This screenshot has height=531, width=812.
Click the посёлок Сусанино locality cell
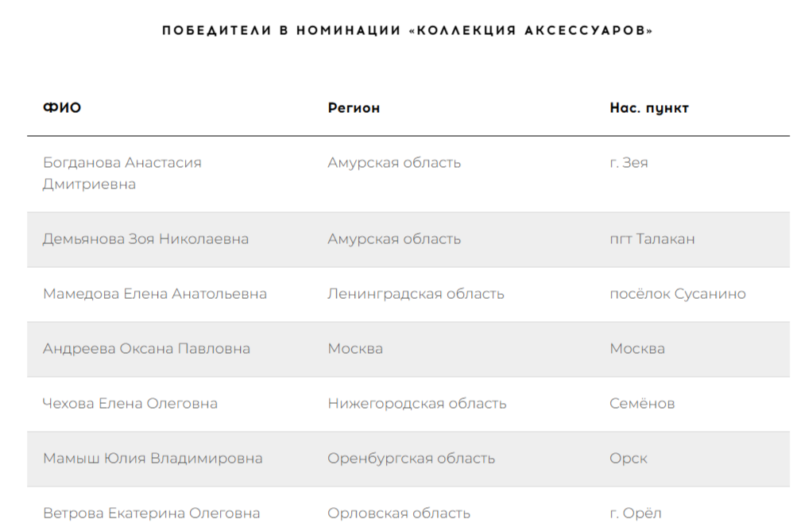[678, 294]
